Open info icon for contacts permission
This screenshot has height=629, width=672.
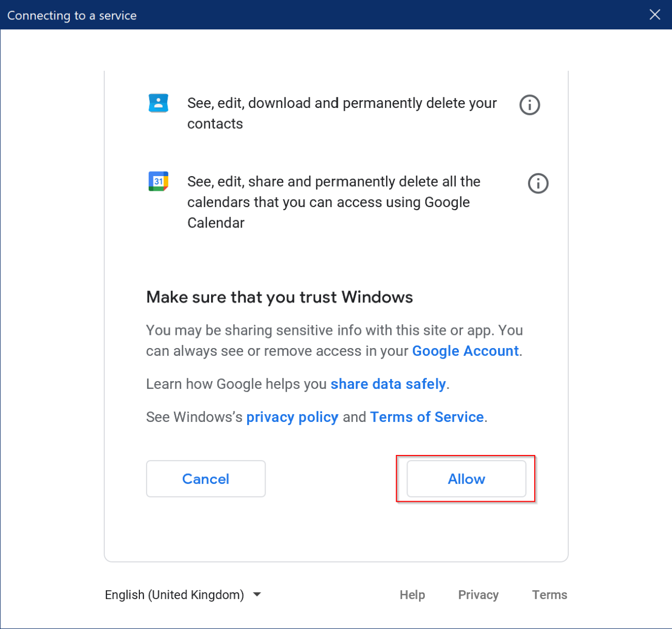[x=530, y=105]
